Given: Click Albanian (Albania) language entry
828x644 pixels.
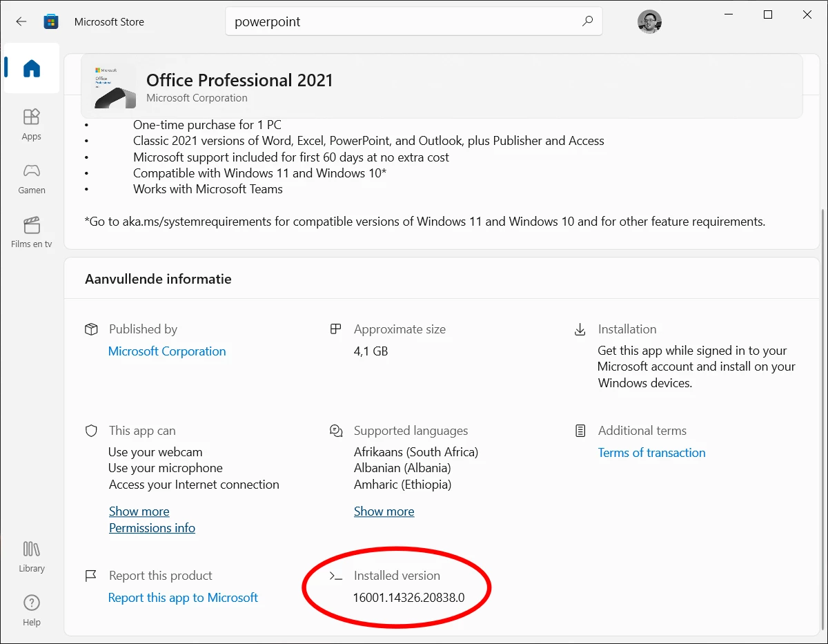Looking at the screenshot, I should pos(402,468).
